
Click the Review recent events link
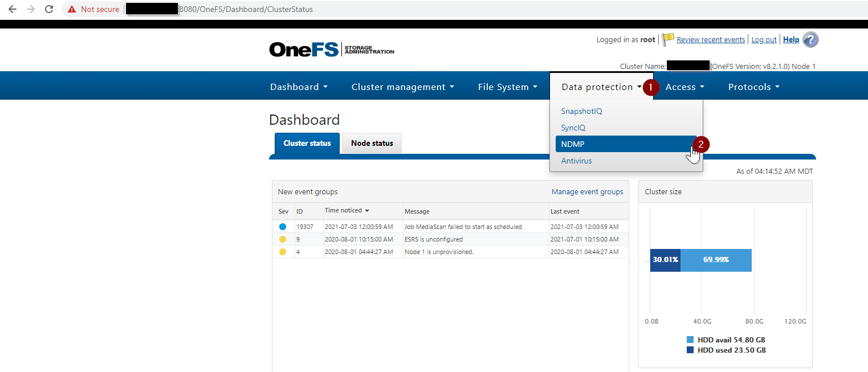point(711,39)
